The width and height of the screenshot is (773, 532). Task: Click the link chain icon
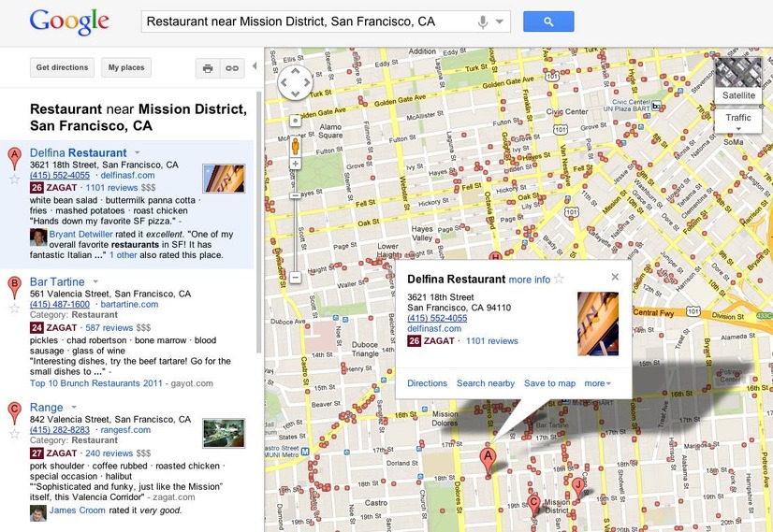tap(232, 68)
